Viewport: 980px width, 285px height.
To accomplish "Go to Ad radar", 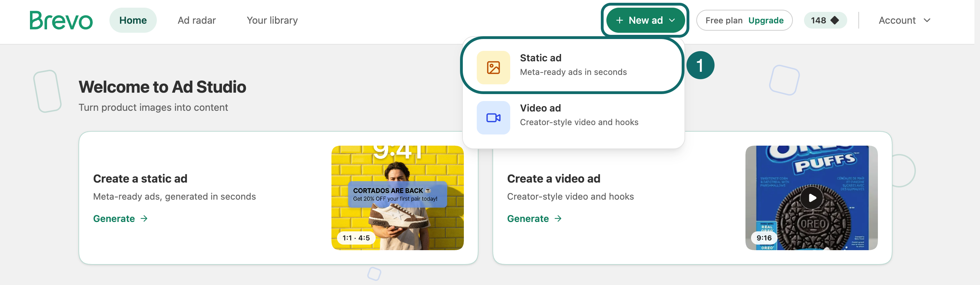I will click(196, 20).
